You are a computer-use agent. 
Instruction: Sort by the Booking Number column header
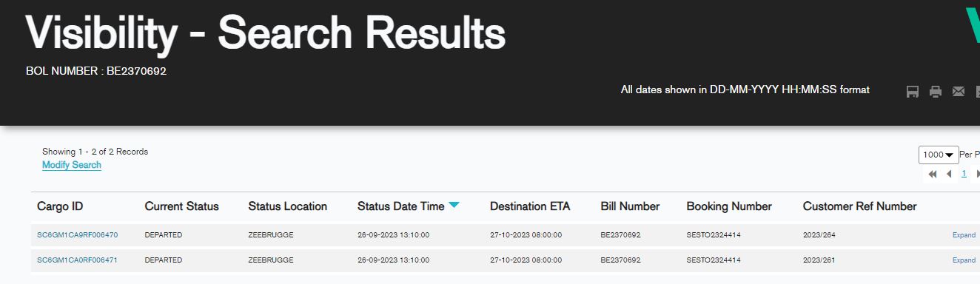(729, 206)
